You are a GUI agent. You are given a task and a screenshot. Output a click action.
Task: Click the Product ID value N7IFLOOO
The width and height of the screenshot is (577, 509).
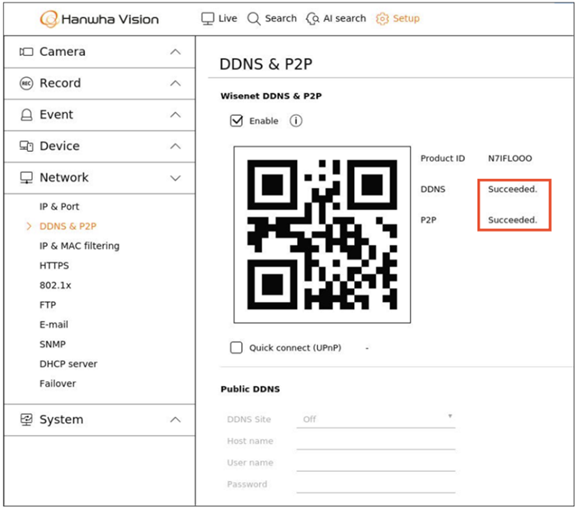[x=510, y=158]
